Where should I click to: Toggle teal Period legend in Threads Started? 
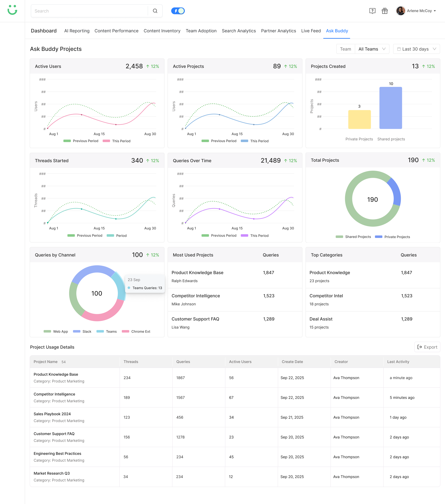point(117,235)
